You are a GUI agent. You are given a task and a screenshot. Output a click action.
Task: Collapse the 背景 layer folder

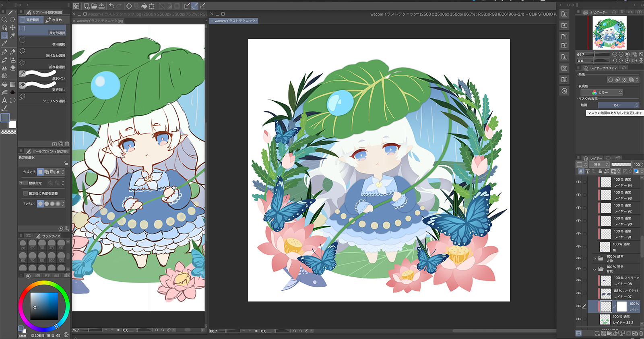(595, 269)
